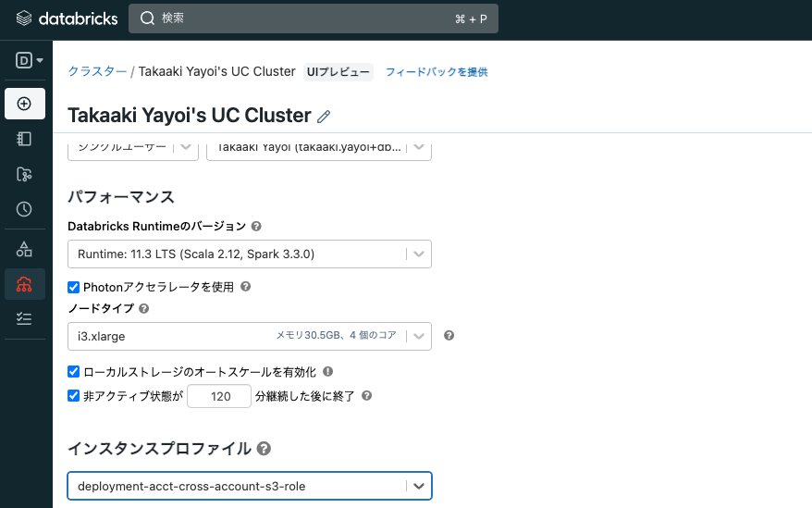Show help for ノードタイプ label
Viewport: 812px width, 508px height.
[144, 308]
